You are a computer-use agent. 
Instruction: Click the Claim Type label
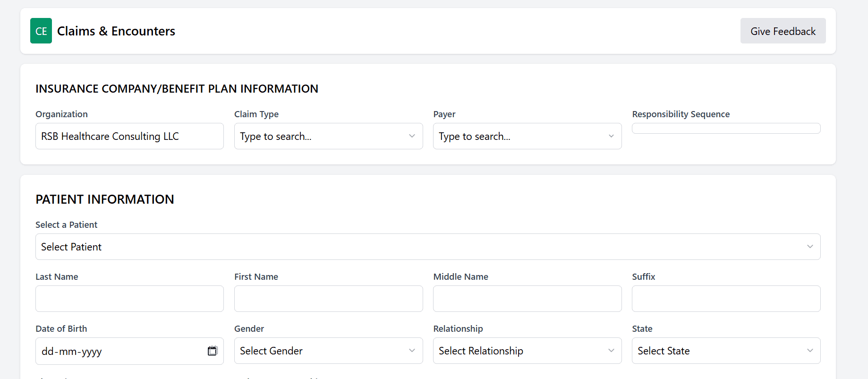(256, 114)
